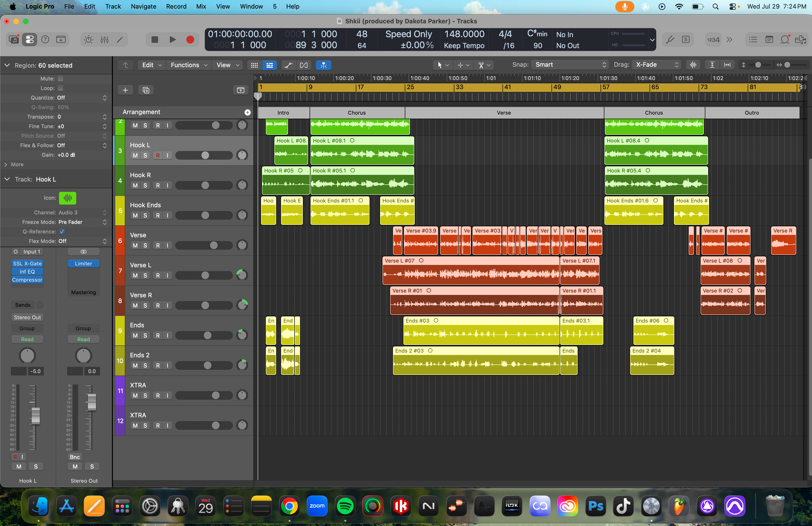Open the Library panel icon
Viewport: 812px width, 526px height.
pyautogui.click(x=14, y=40)
